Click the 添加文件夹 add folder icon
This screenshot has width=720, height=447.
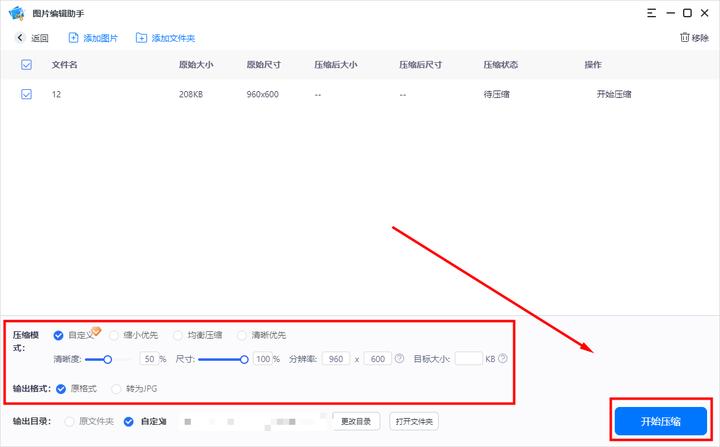tap(141, 38)
